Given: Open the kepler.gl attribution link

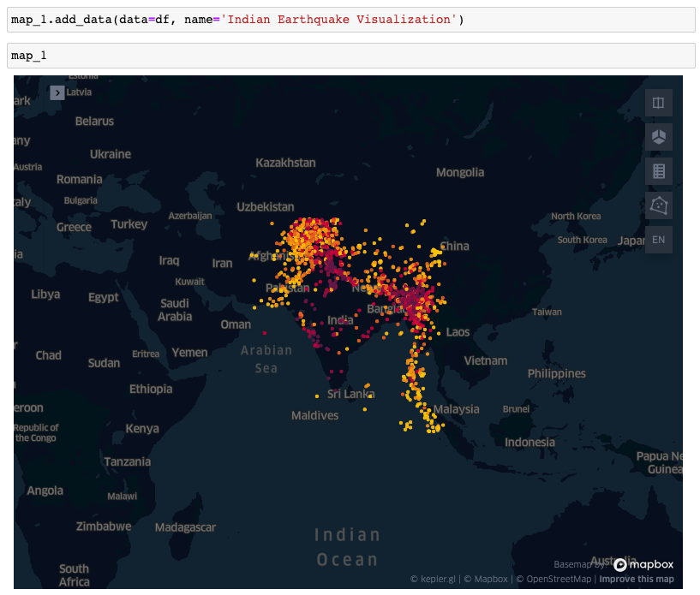Looking at the screenshot, I should pyautogui.click(x=433, y=579).
